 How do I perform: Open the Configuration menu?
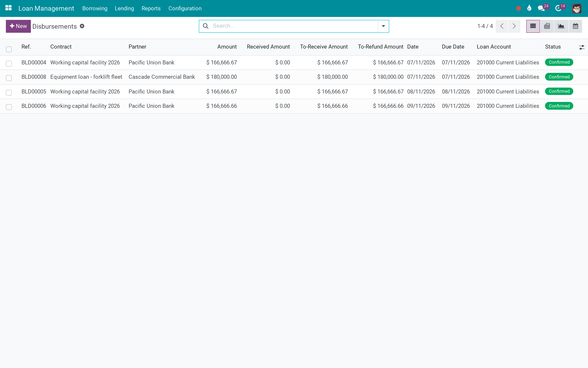[185, 8]
